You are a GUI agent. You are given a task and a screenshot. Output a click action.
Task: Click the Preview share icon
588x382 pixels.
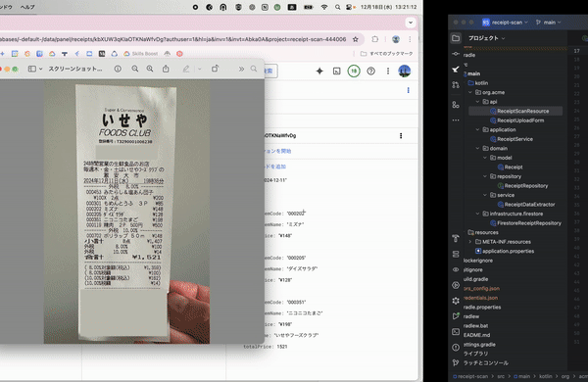[x=166, y=69]
